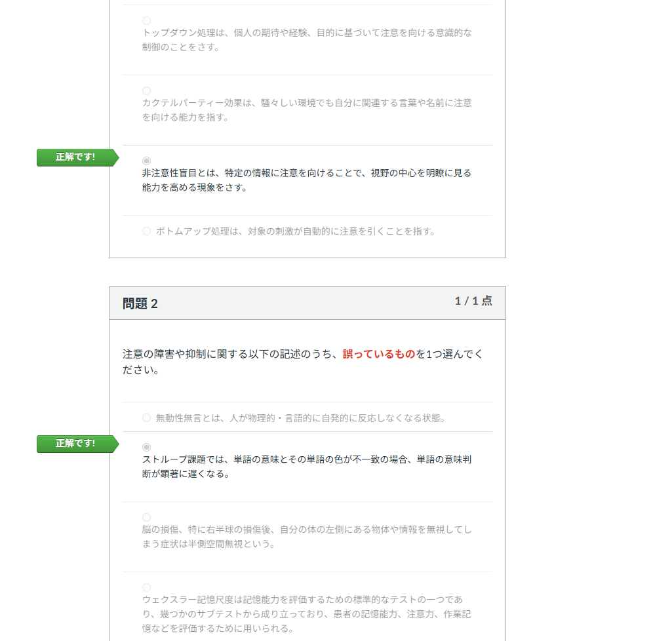Click the トップダウン処理 answer text
Viewport: 672px width, 641px height.
307,40
